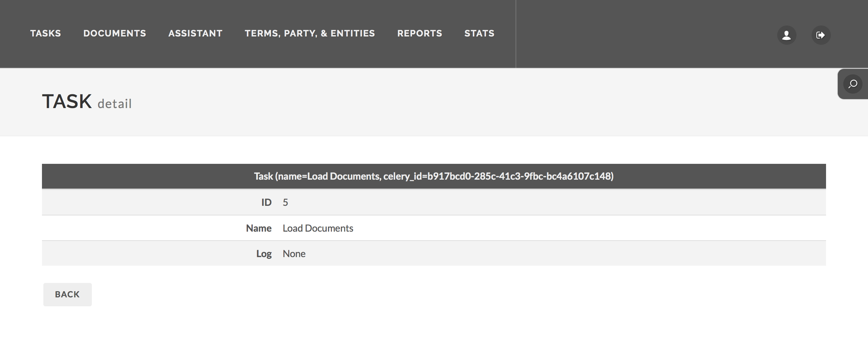Select the TASKS menu item
The width and height of the screenshot is (868, 349).
[45, 33]
